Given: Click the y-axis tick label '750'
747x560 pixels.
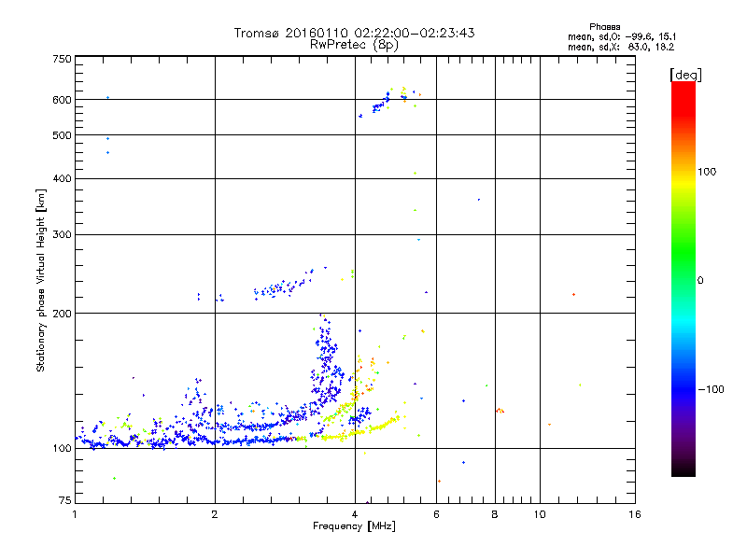Looking at the screenshot, I should (x=62, y=59).
